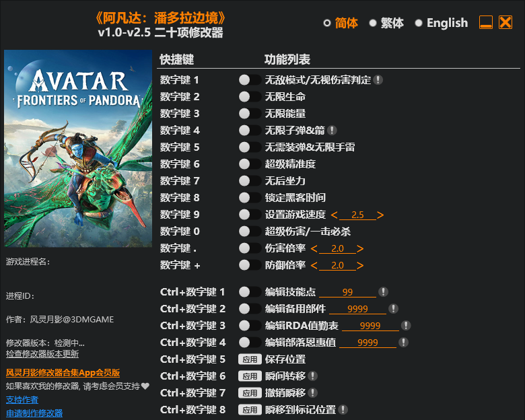Image resolution: width=525 pixels, height=420 pixels.
Task: Decrease 防御倍率 with left arrow
Action: click(x=314, y=265)
